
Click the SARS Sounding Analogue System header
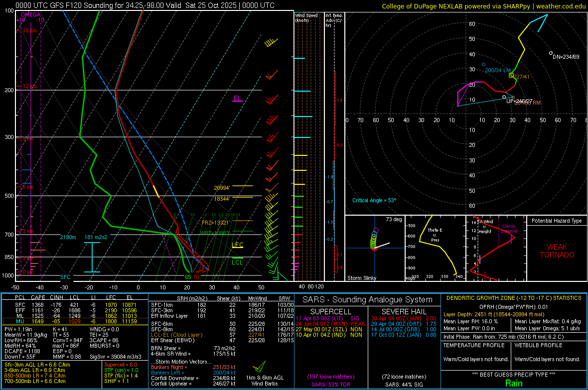(x=367, y=300)
